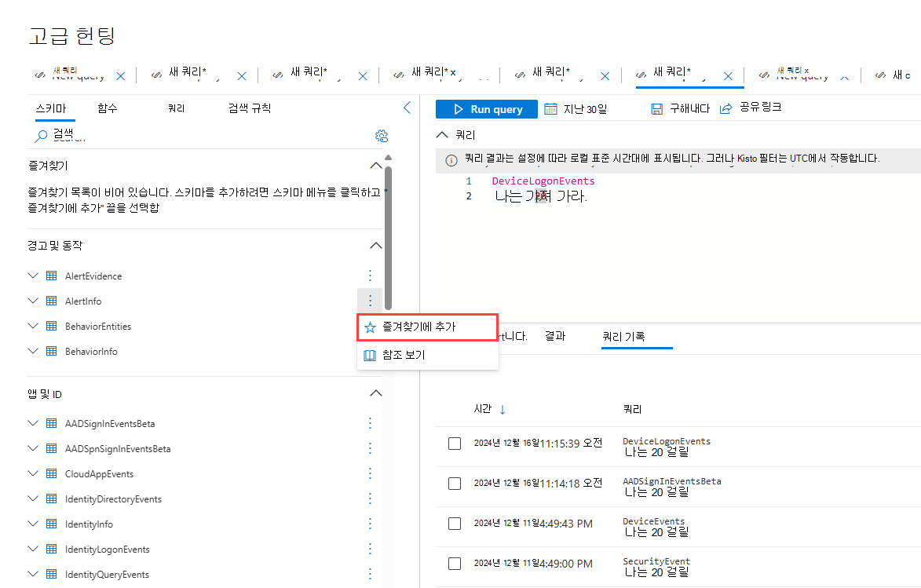This screenshot has width=921, height=588.
Task: Click the AlertEvidence table icon
Action: point(52,276)
